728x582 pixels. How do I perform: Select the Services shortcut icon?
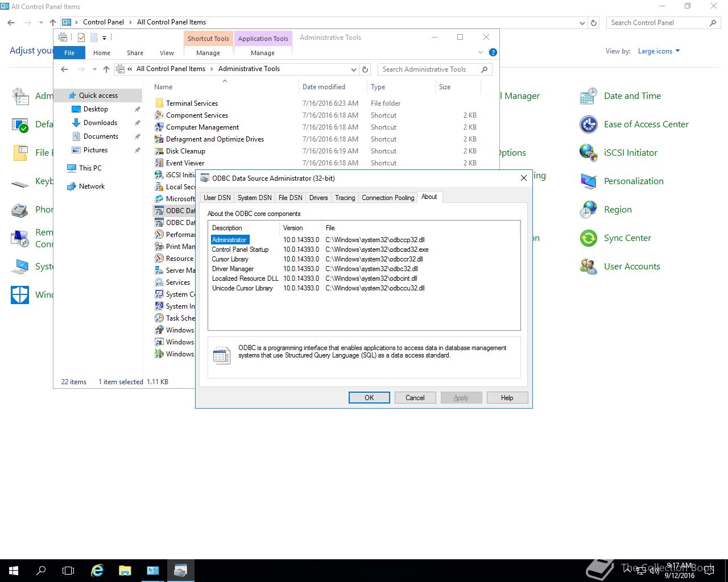(x=159, y=282)
